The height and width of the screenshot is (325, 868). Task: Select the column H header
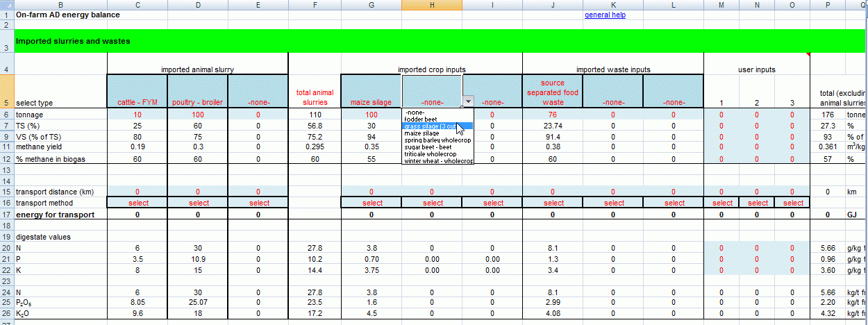431,5
